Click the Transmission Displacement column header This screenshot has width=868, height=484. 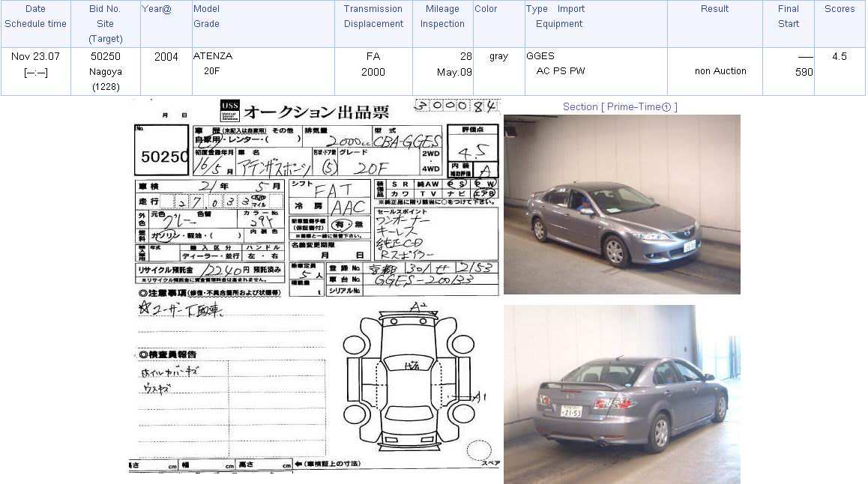click(x=373, y=24)
